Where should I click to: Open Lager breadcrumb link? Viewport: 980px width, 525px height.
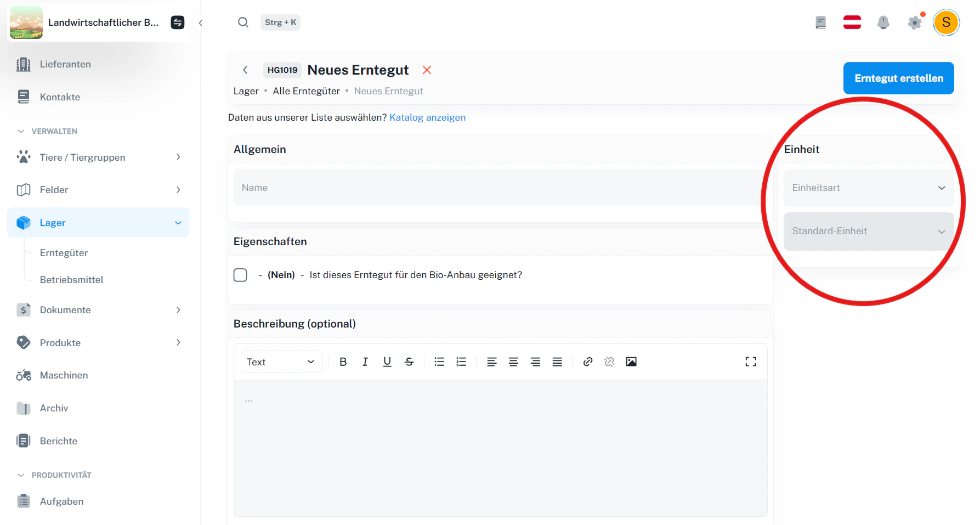(246, 91)
